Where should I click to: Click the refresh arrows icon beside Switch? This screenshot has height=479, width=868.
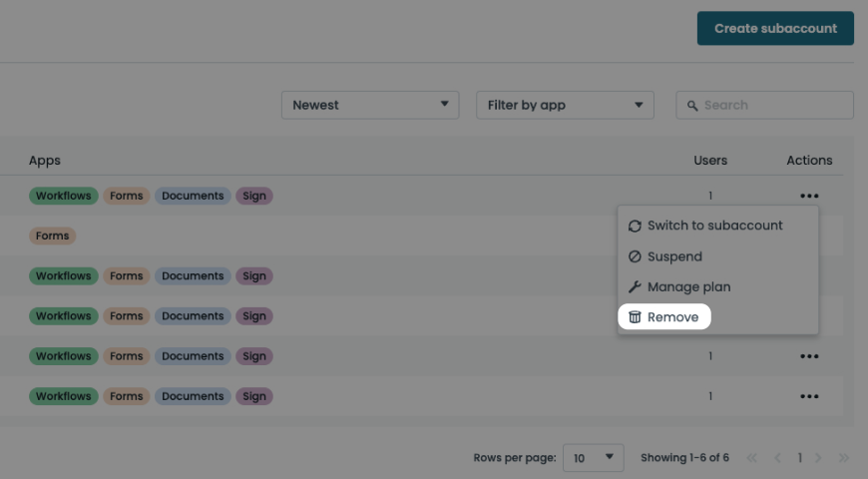635,227
